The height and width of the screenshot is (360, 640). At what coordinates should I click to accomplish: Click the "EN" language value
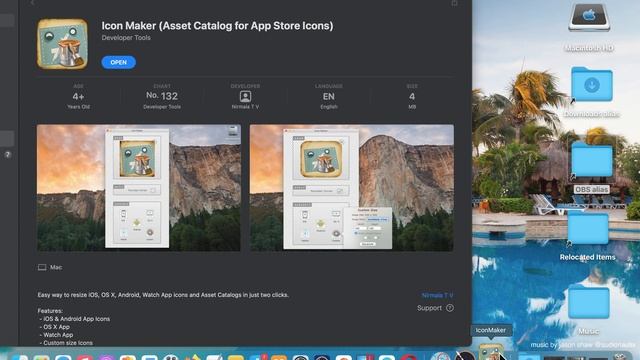(329, 97)
